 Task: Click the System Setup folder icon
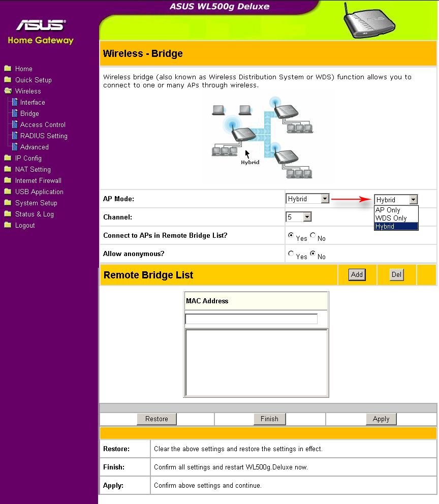(x=8, y=203)
